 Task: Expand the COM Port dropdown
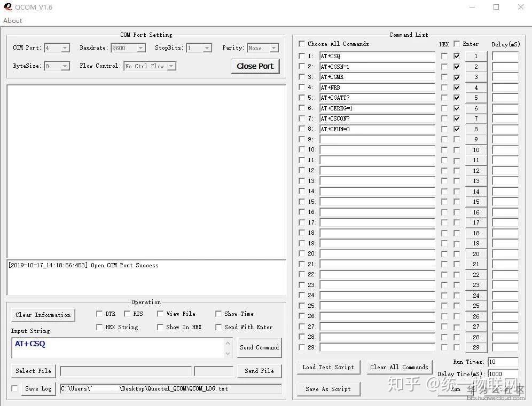65,48
